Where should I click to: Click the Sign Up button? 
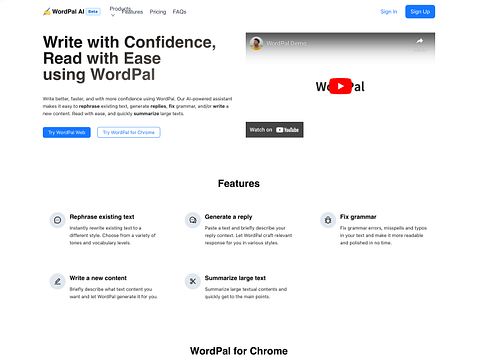point(420,12)
